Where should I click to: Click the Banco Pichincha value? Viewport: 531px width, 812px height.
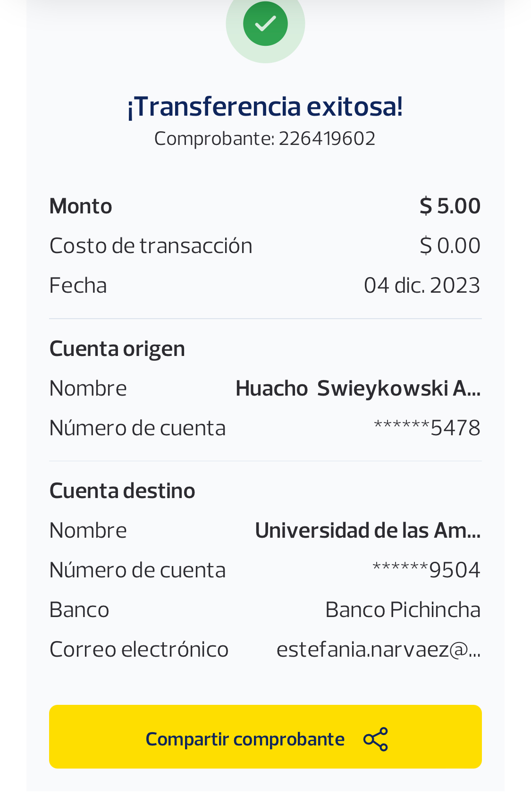(403, 610)
